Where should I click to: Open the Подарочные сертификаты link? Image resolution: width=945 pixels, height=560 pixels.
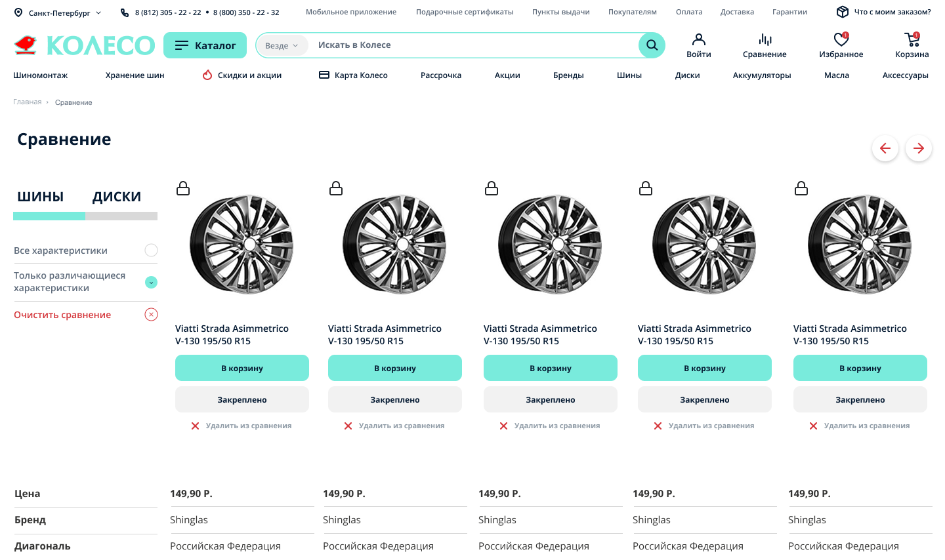coord(465,12)
